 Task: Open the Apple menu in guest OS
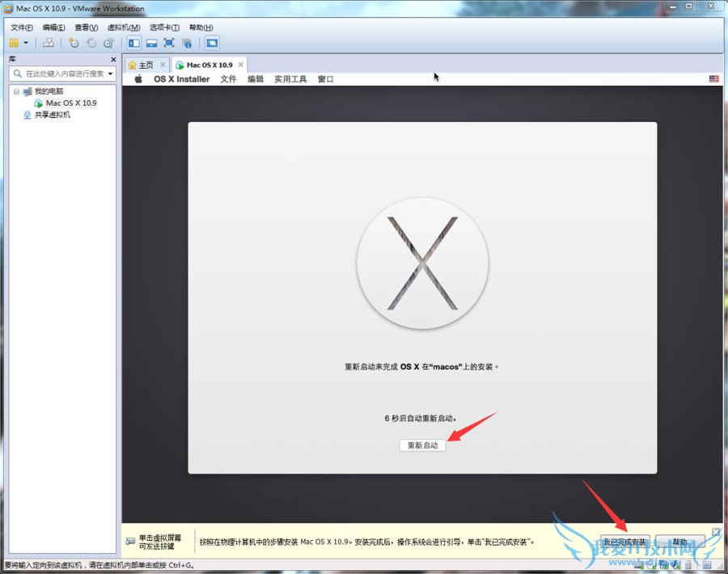coord(138,79)
